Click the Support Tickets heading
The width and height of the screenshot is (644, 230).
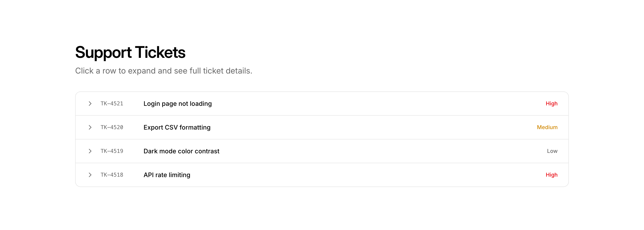coord(130,52)
